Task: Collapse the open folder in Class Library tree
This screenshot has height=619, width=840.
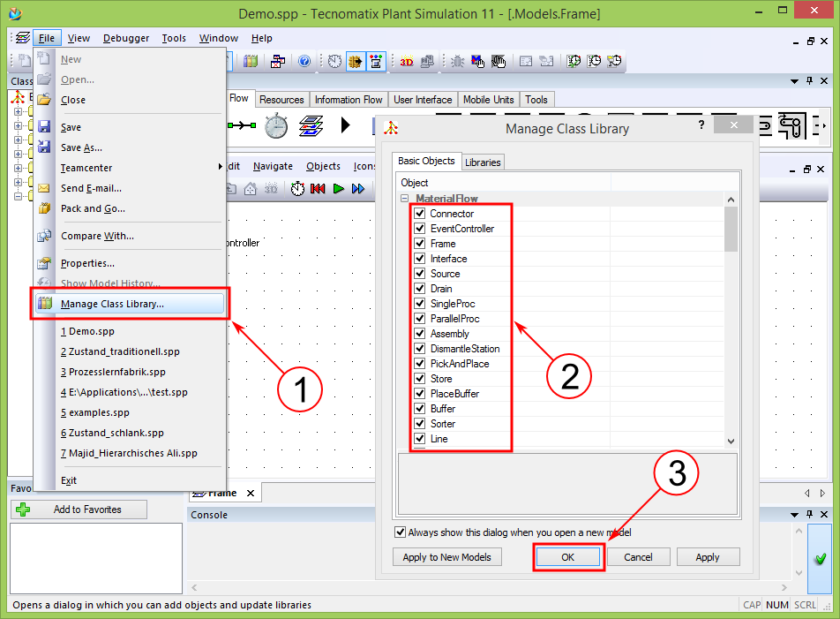Action: 19,196
